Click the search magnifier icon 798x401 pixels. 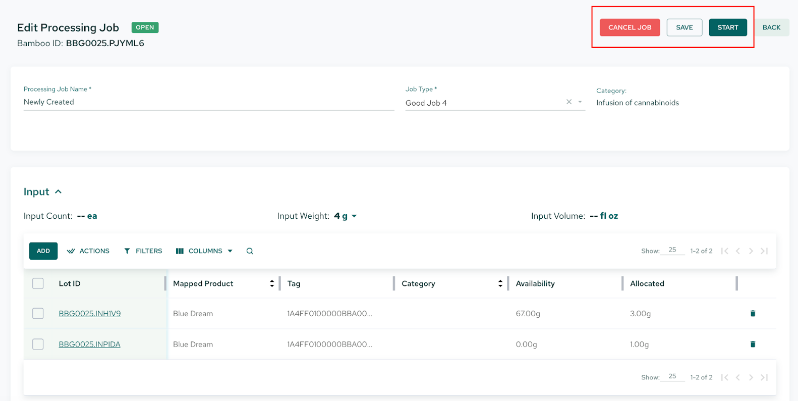click(x=250, y=251)
